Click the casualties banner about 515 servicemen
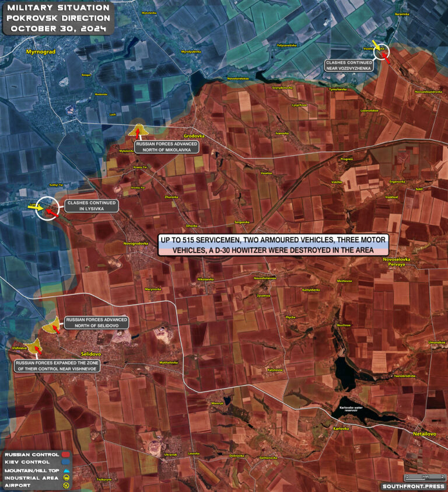Viewport: 448px width, 492px height. click(272, 245)
